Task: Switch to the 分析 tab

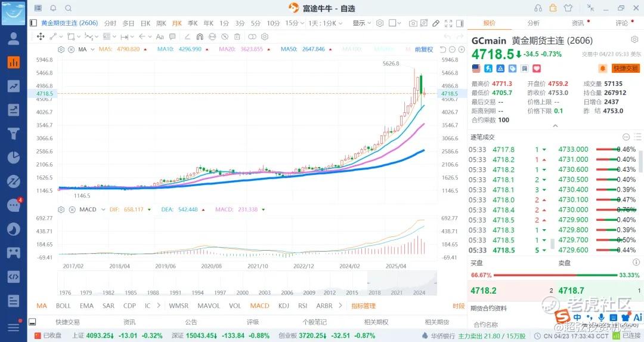Action: coord(533,23)
